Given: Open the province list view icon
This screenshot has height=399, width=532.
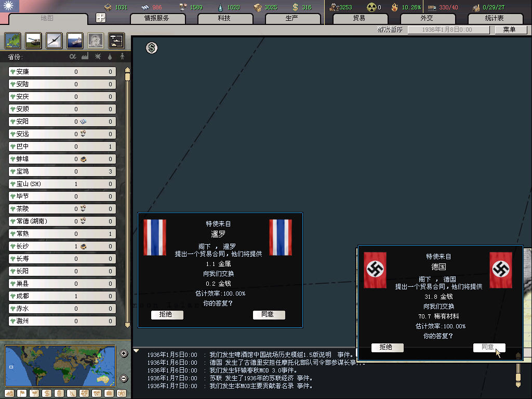Looking at the screenshot, I should click(13, 41).
